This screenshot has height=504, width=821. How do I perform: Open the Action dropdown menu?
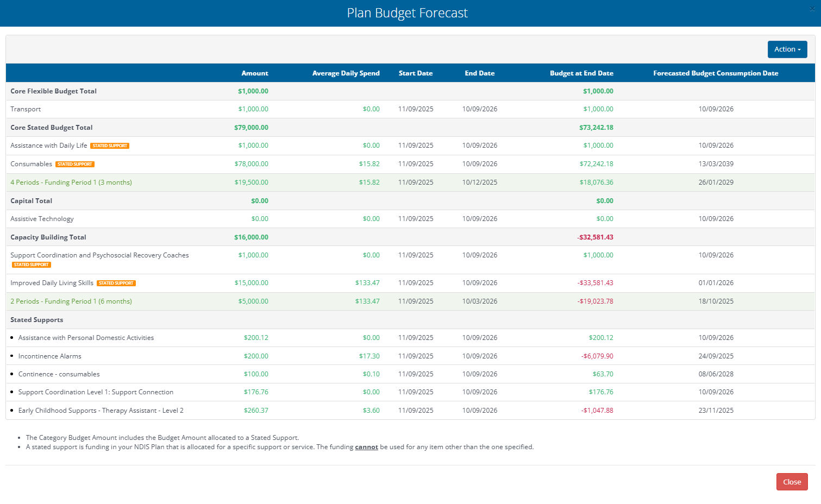(x=787, y=49)
